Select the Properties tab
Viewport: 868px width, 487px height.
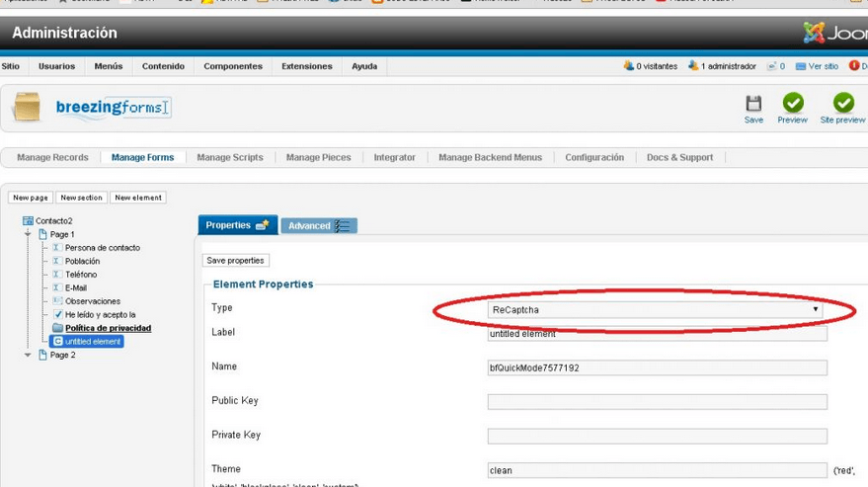[238, 225]
